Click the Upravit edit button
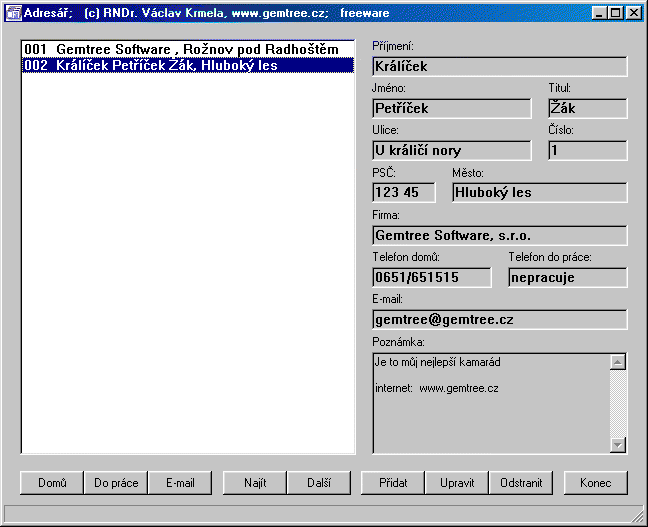 [x=457, y=483]
